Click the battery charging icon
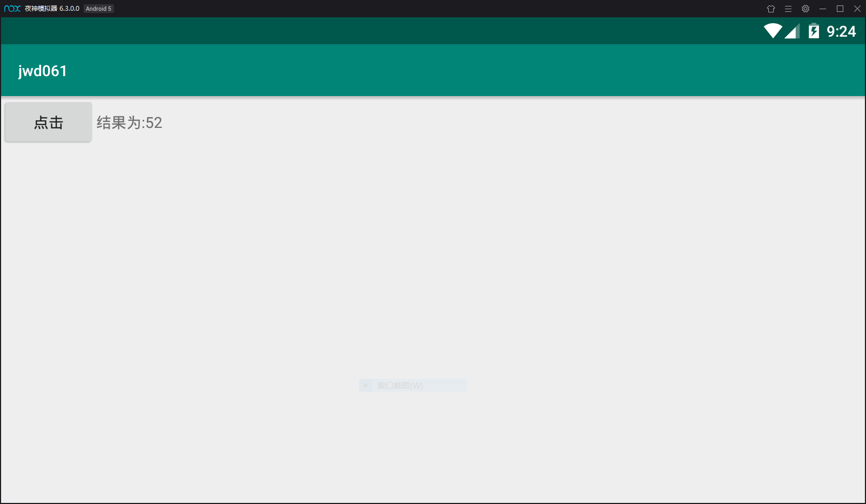This screenshot has width=866, height=504. (814, 31)
